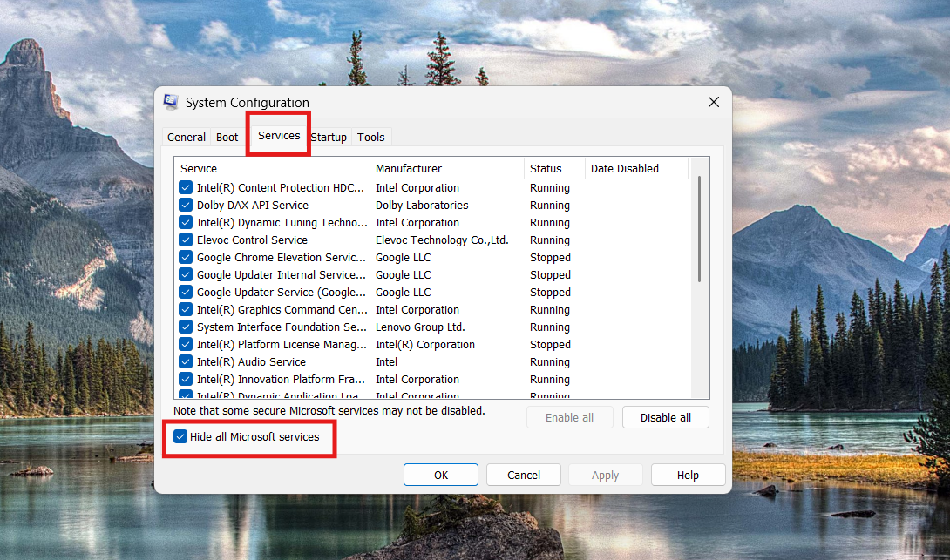This screenshot has width=950, height=560.
Task: Disable the Elevoc Control Service
Action: pos(185,240)
